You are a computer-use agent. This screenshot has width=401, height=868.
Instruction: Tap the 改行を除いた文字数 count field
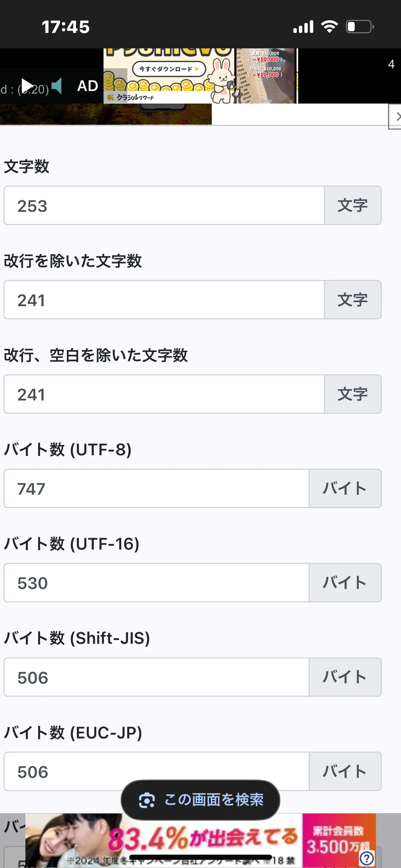164,300
